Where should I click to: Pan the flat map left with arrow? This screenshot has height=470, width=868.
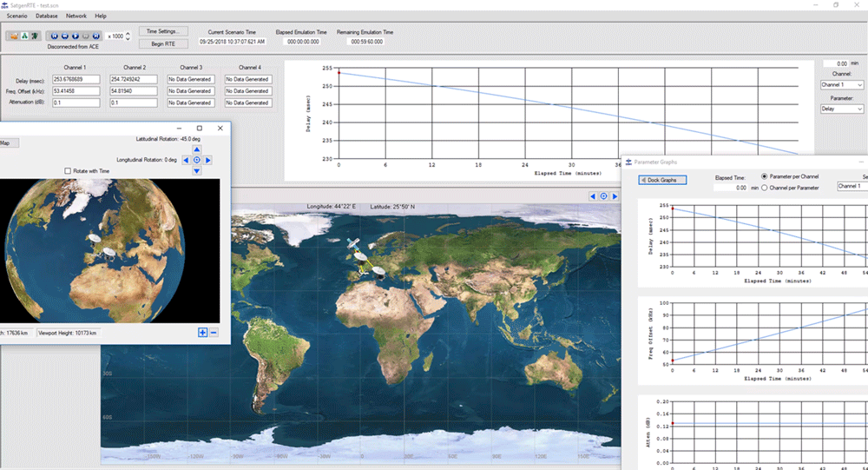(594, 196)
